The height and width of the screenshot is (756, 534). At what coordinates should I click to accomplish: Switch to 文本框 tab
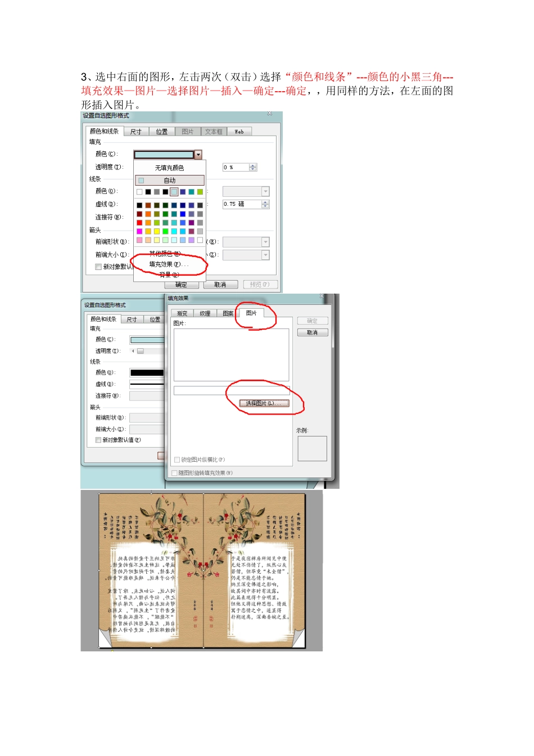[214, 132]
